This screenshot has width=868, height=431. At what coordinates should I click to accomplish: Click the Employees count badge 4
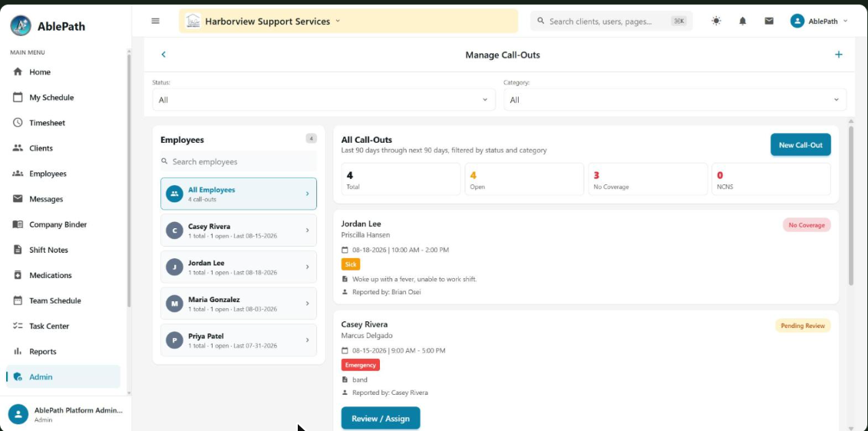pos(311,138)
